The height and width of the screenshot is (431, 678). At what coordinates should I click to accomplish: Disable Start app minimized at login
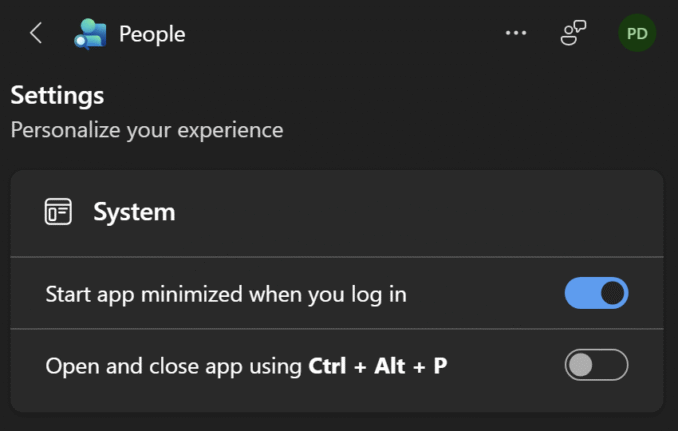[x=596, y=294]
